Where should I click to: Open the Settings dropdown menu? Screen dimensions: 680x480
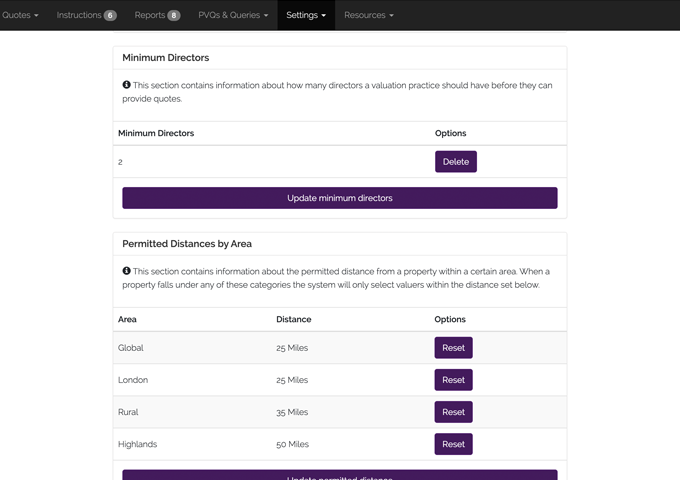(x=306, y=15)
